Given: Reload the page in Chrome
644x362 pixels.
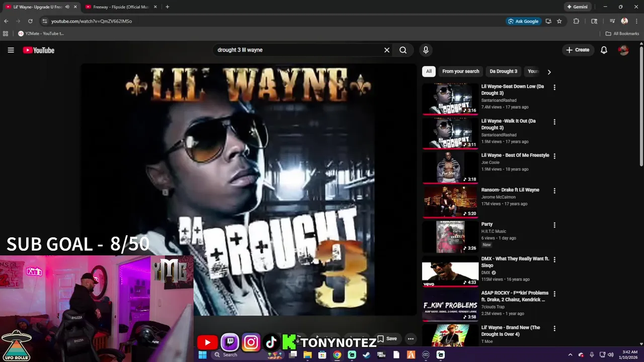Looking at the screenshot, I should coord(30,21).
